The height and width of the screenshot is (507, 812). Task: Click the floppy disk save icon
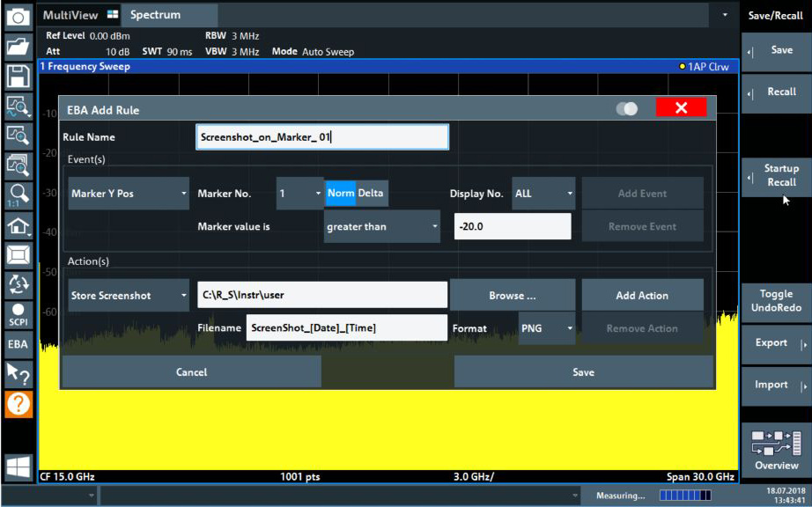click(18, 76)
